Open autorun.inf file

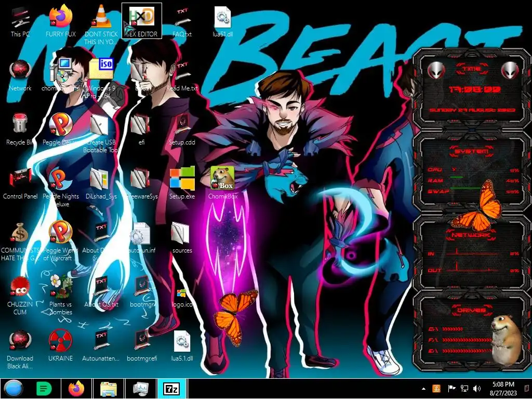point(142,237)
